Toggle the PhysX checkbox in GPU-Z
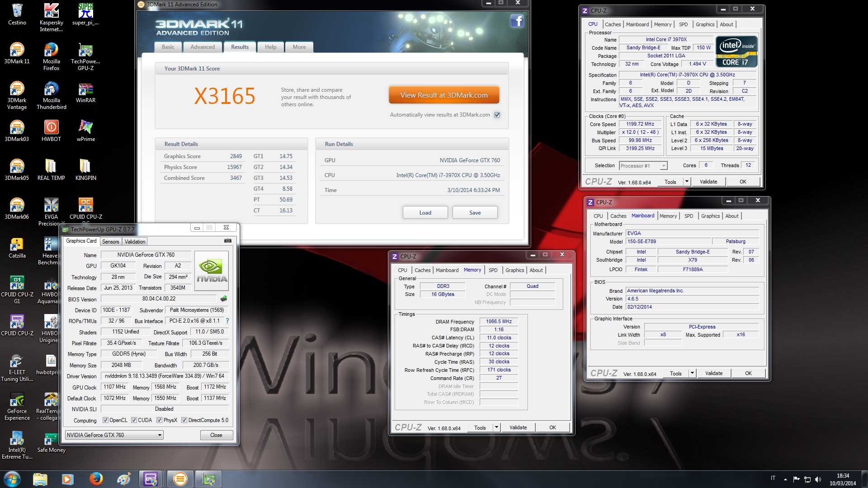 pos(159,420)
